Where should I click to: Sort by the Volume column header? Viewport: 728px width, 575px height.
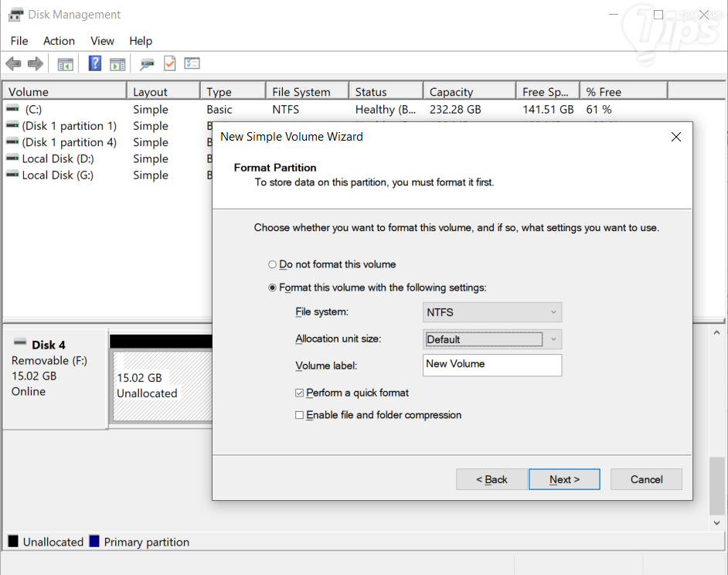coord(65,91)
